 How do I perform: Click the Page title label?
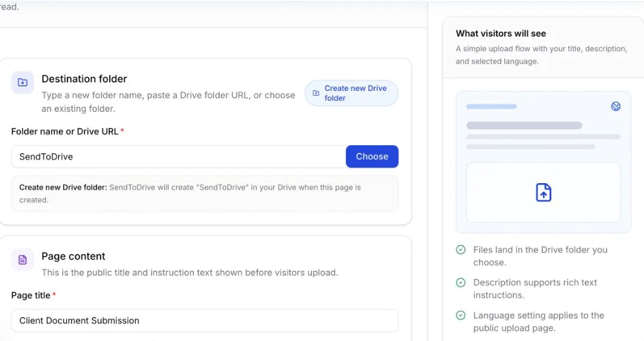[x=31, y=296]
